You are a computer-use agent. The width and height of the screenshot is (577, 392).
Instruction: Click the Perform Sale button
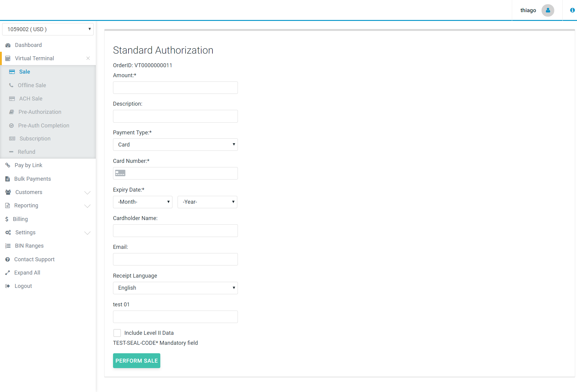click(136, 361)
